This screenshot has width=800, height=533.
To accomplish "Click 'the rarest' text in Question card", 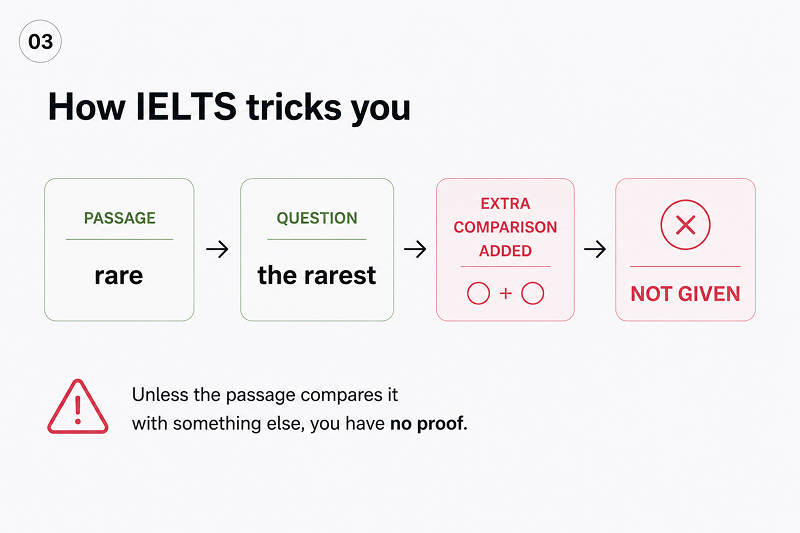I will (317, 275).
